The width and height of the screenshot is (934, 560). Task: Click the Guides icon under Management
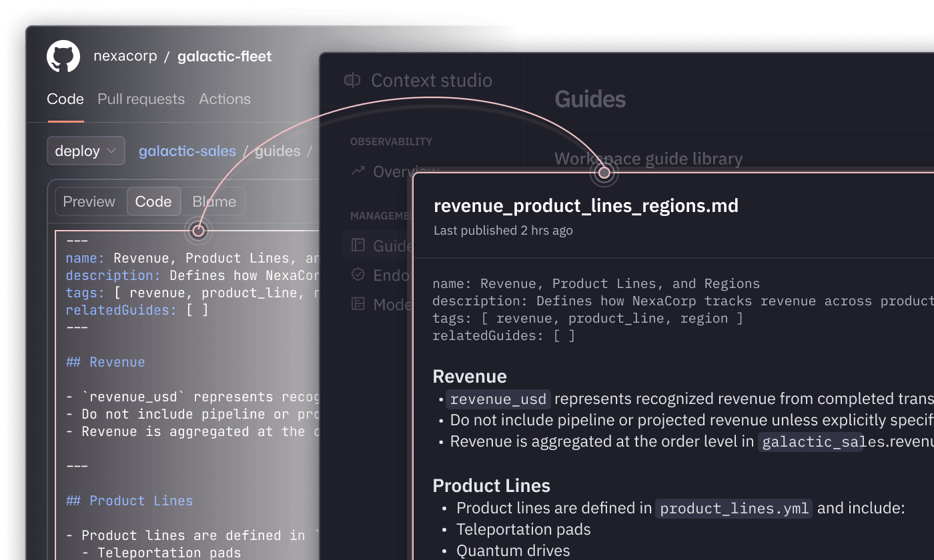pos(358,245)
